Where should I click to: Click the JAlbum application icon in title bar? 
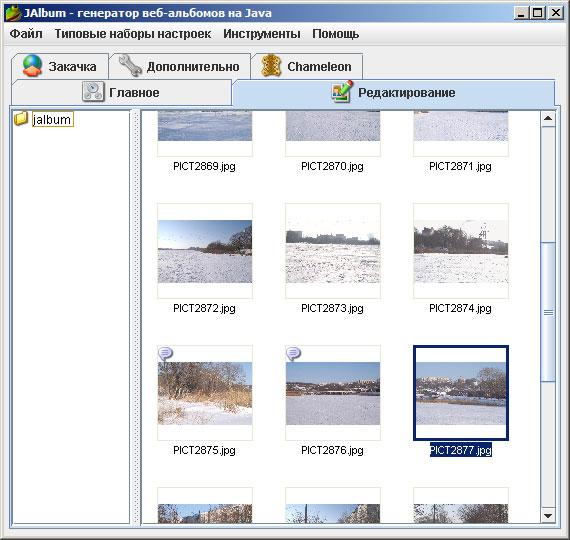pyautogui.click(x=13, y=13)
